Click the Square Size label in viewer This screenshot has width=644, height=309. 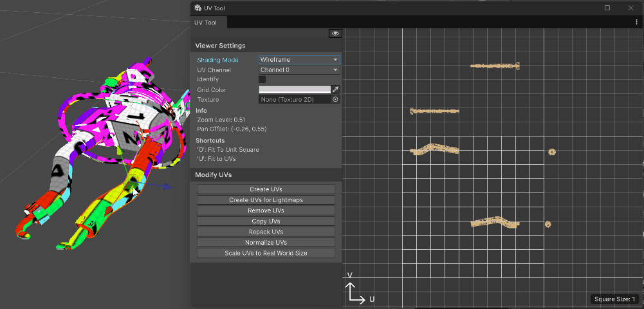pos(615,299)
